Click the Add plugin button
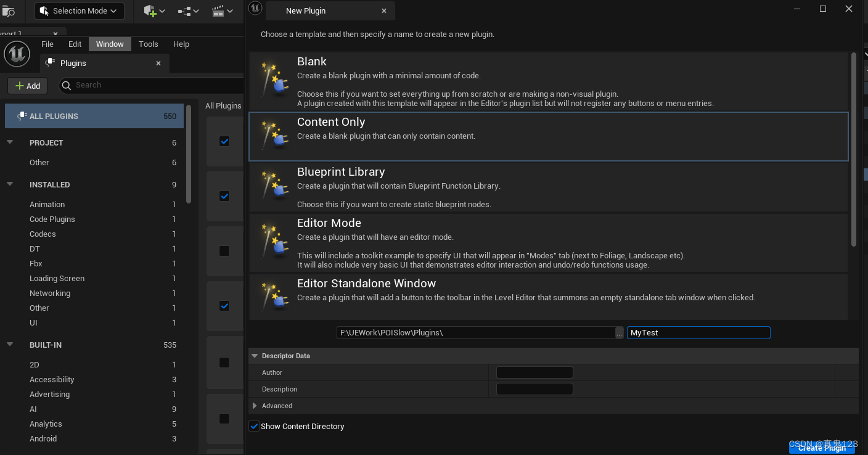Screen dimensions: 868x455 [x=28, y=86]
